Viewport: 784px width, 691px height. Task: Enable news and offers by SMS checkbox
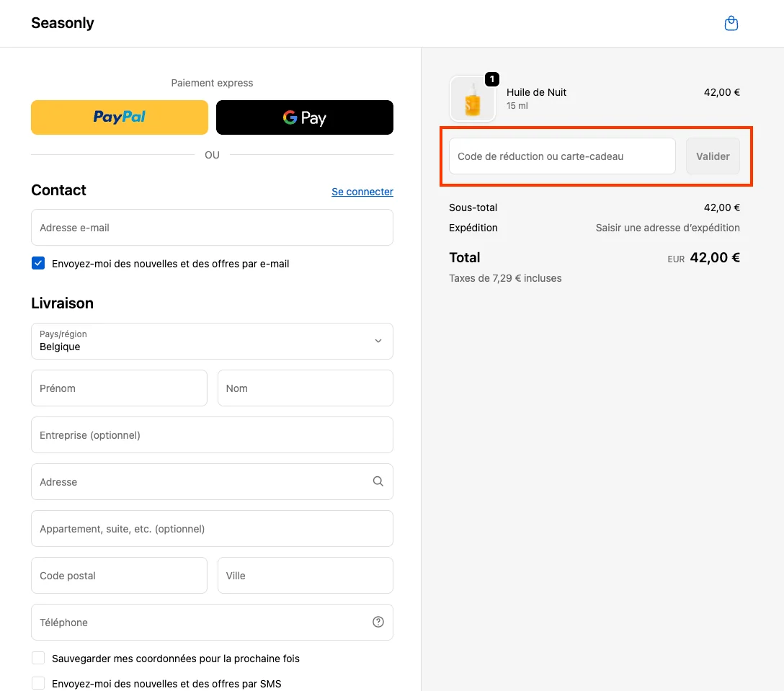coord(38,683)
